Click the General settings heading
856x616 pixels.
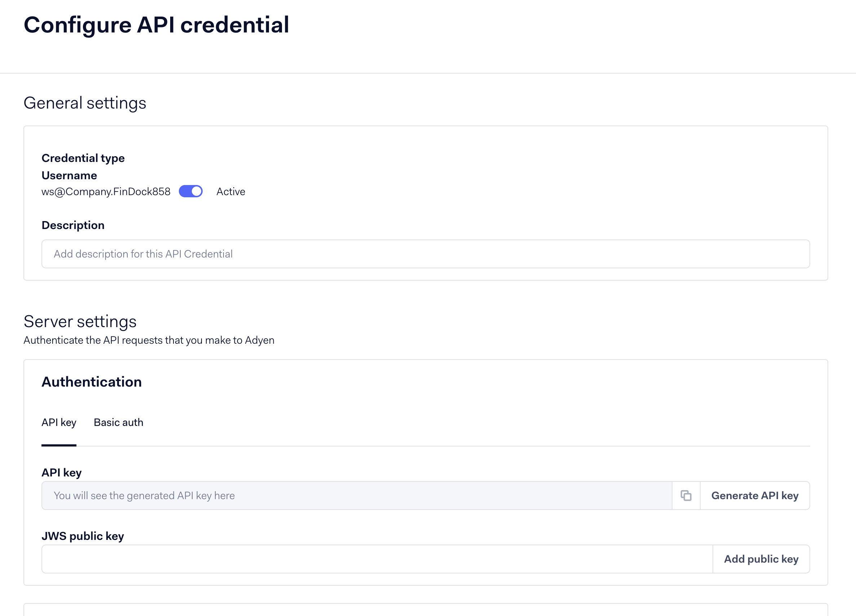point(85,102)
